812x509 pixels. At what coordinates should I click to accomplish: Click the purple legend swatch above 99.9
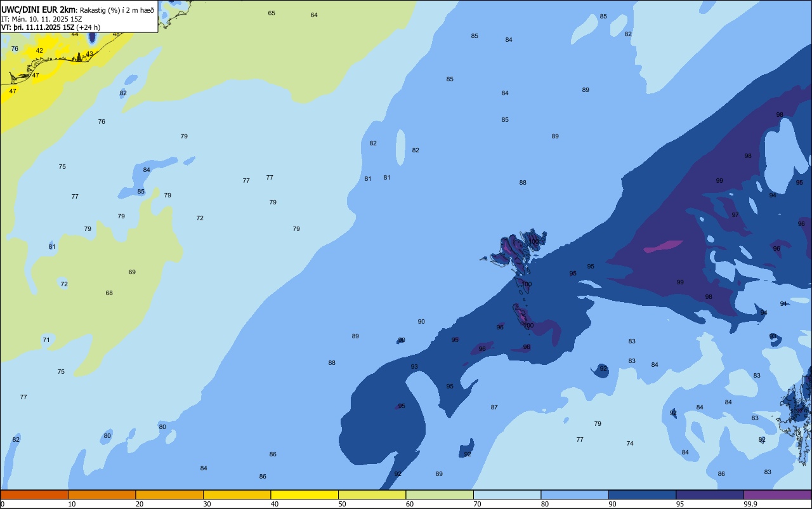point(777,494)
